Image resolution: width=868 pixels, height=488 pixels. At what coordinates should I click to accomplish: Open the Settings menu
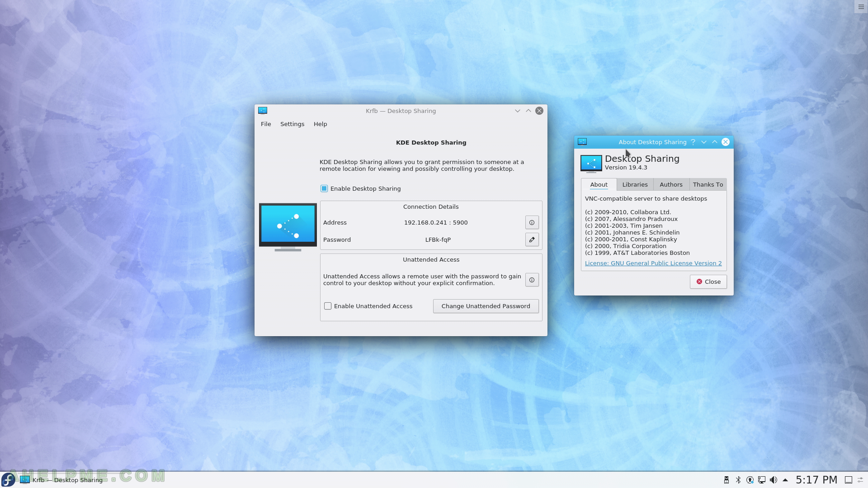pyautogui.click(x=292, y=124)
